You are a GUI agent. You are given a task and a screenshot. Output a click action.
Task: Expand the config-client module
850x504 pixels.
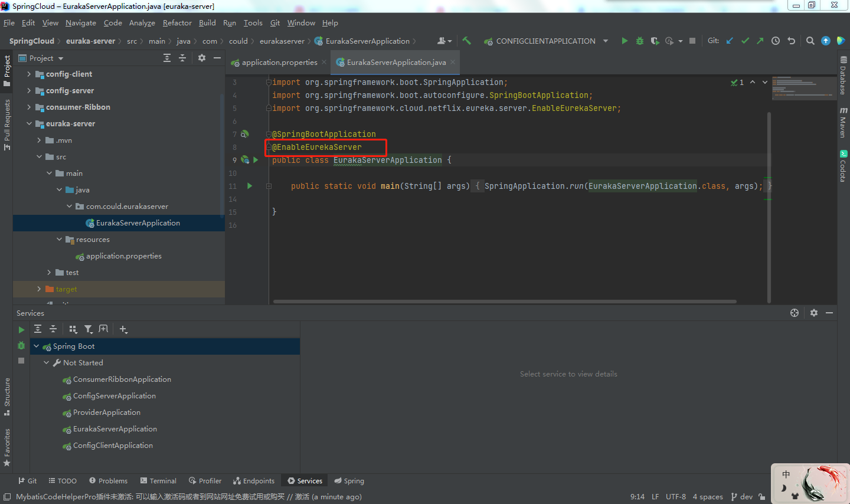point(29,74)
